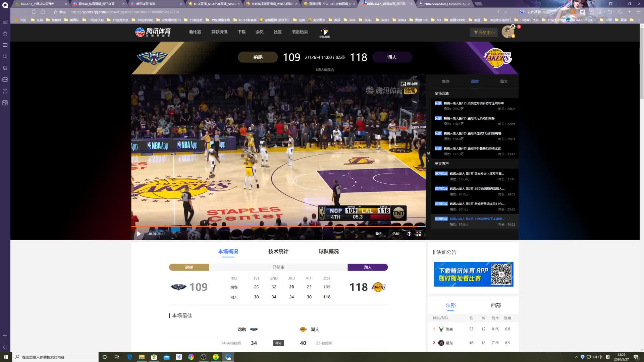The width and height of the screenshot is (644, 362).
Task: Click the user avatar with notification badge
Action: click(x=508, y=32)
